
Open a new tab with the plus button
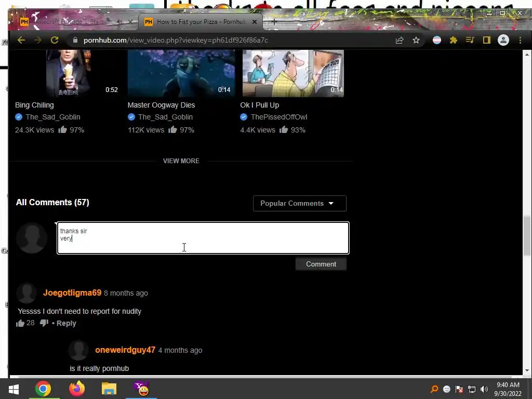[274, 22]
